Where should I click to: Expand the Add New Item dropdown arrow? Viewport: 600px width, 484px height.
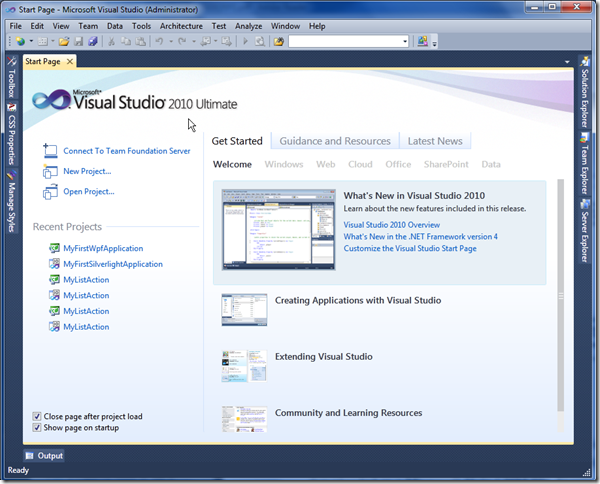(x=53, y=41)
